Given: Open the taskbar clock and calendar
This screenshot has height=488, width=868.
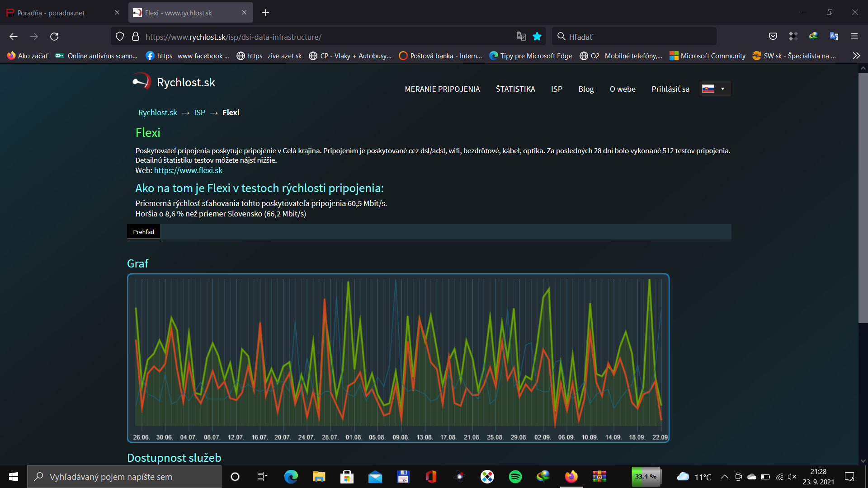Looking at the screenshot, I should pyautogui.click(x=818, y=477).
